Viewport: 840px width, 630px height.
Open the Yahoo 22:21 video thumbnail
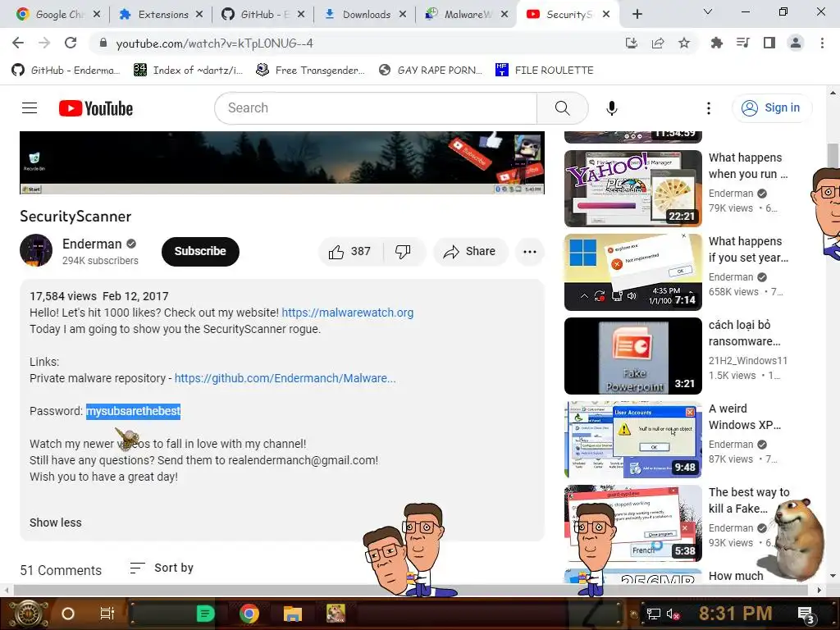[632, 189]
